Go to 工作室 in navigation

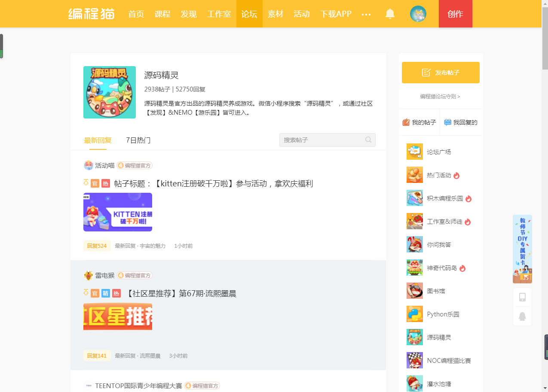point(219,14)
